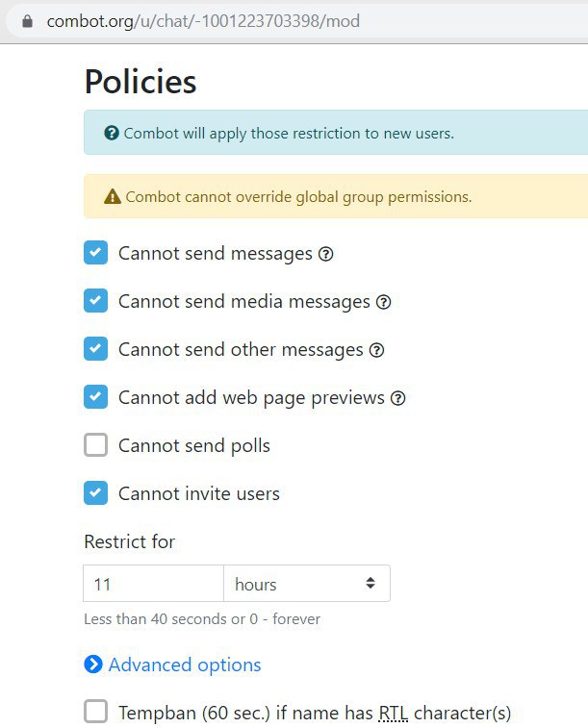Click the Cannot invite users label
Viewport: 588px width, 728px height.
click(x=199, y=493)
